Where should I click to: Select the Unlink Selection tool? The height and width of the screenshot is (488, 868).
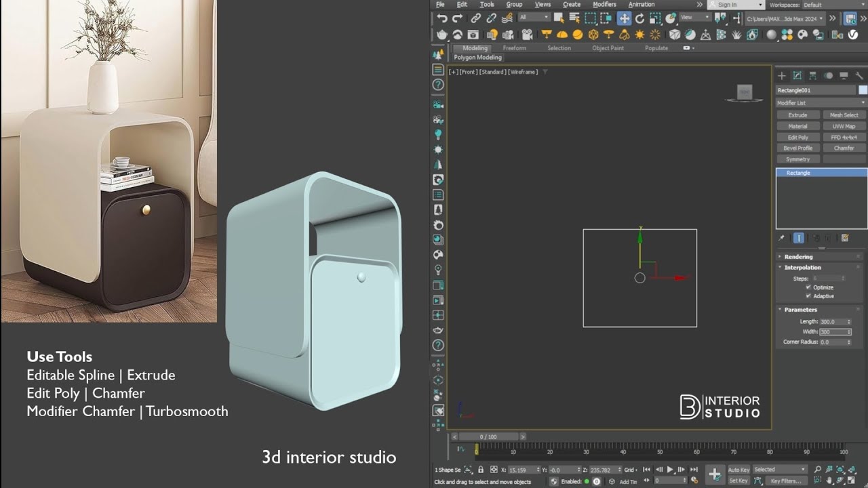tap(492, 18)
